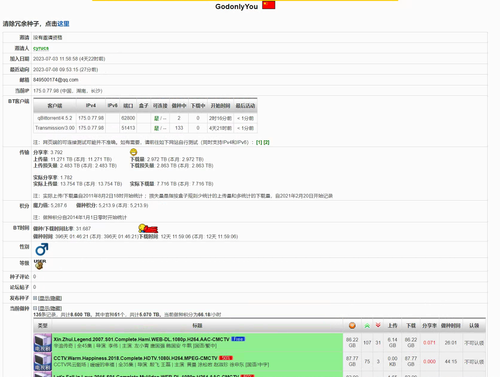Click the red leechers arrow column header
The height and width of the screenshot is (377, 500).
(x=378, y=325)
